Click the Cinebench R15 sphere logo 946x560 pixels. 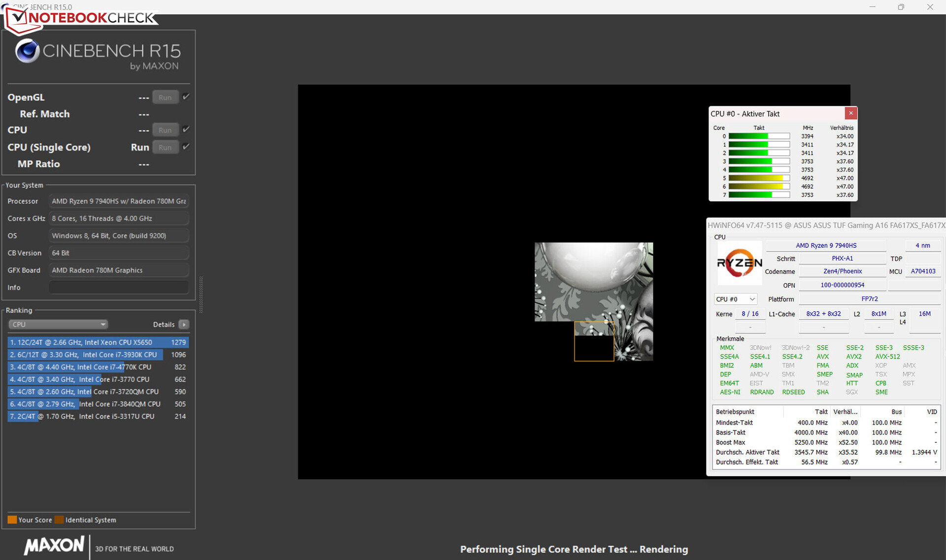[x=27, y=51]
